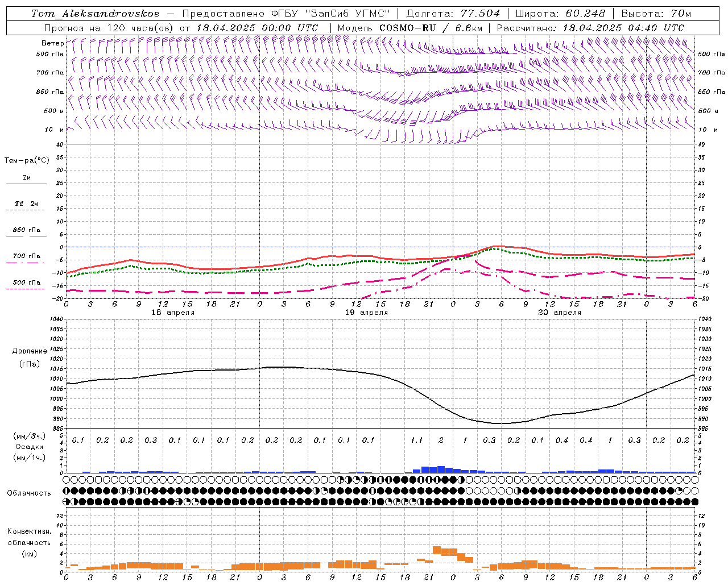Select the Широта: 60.248 latitude value
Image resolution: width=728 pixels, height=582 pixels.
click(561, 13)
